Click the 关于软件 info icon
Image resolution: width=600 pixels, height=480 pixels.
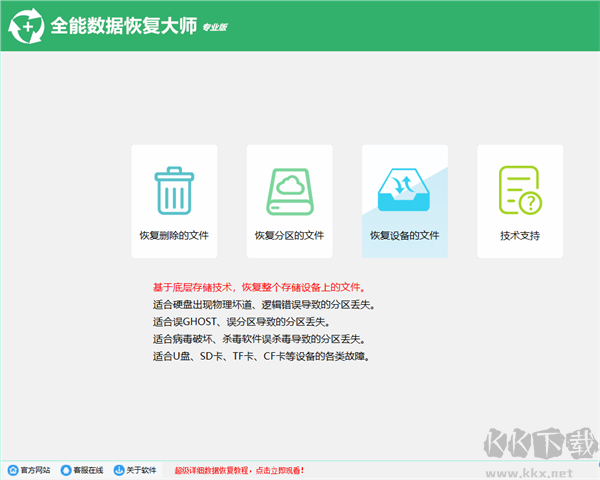click(119, 470)
